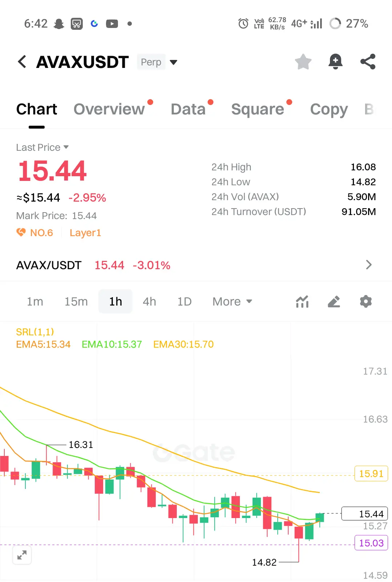This screenshot has height=582, width=392.
Task: Open the Last Price dropdown
Action: (42, 147)
